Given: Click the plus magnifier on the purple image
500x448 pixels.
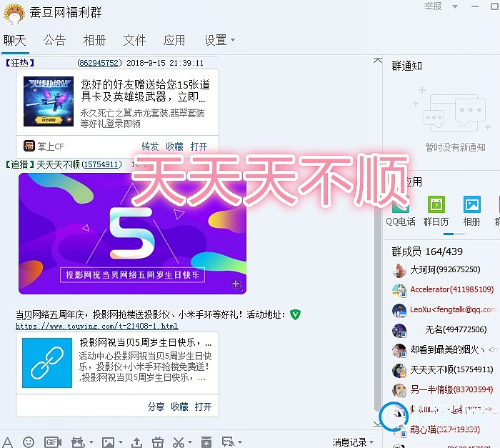Looking at the screenshot, I should (x=236, y=284).
